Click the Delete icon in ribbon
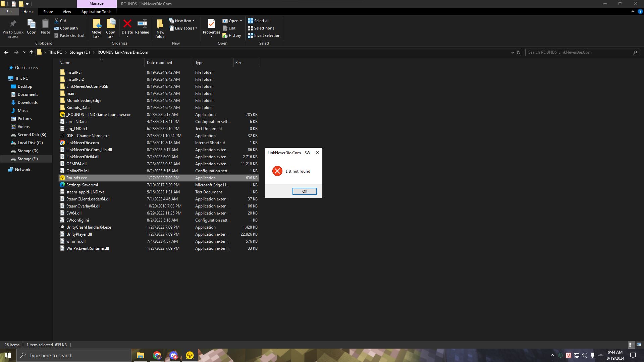 [127, 24]
